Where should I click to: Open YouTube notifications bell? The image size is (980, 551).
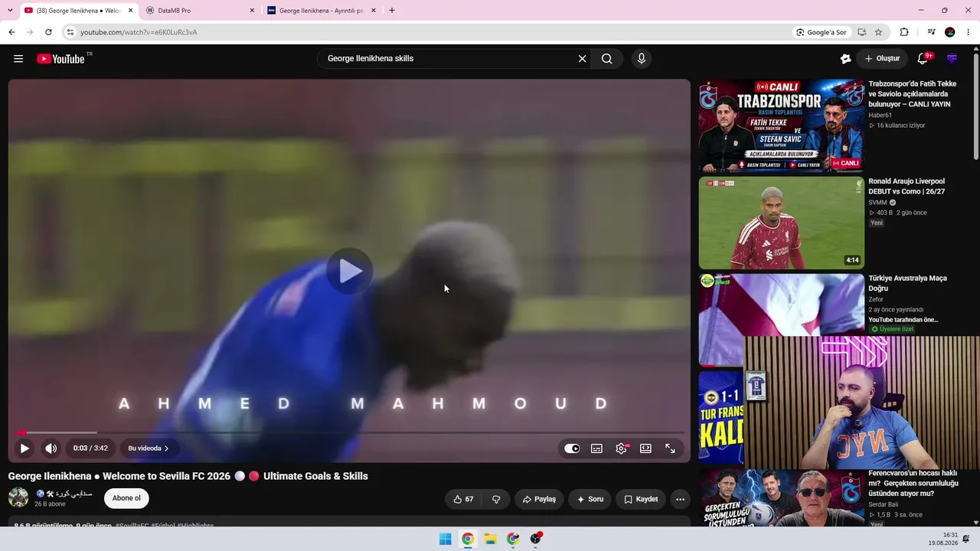coord(923,59)
